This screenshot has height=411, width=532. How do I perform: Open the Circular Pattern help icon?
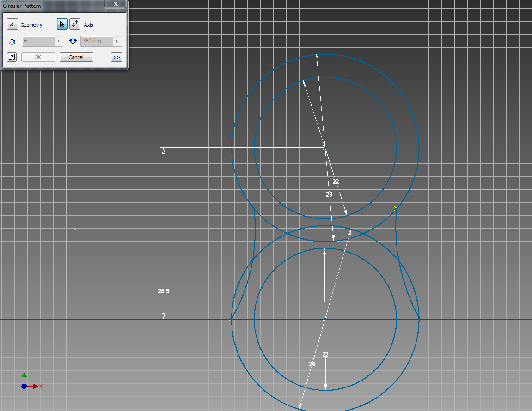[x=12, y=57]
